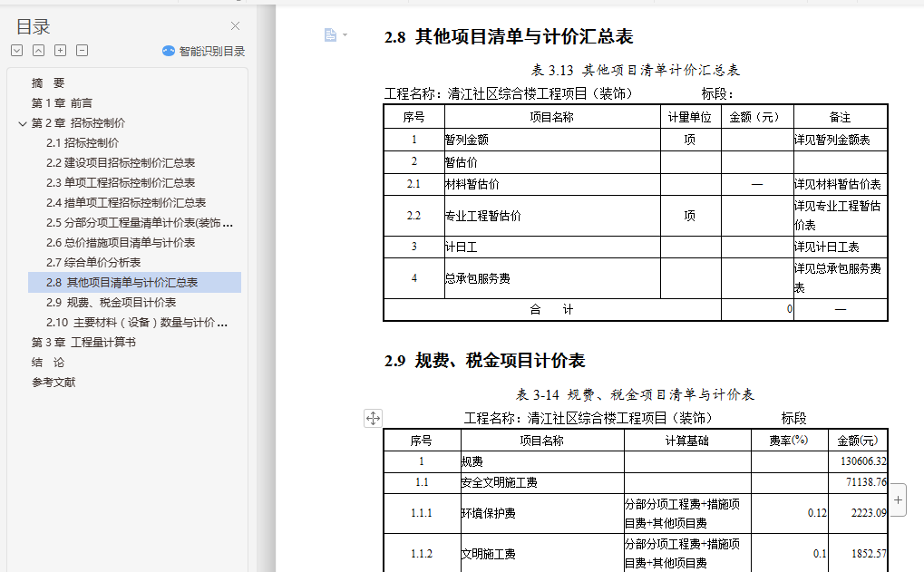Screen dimensions: 924x572
Task: Click the 目录 panel title
Action: 33,26
